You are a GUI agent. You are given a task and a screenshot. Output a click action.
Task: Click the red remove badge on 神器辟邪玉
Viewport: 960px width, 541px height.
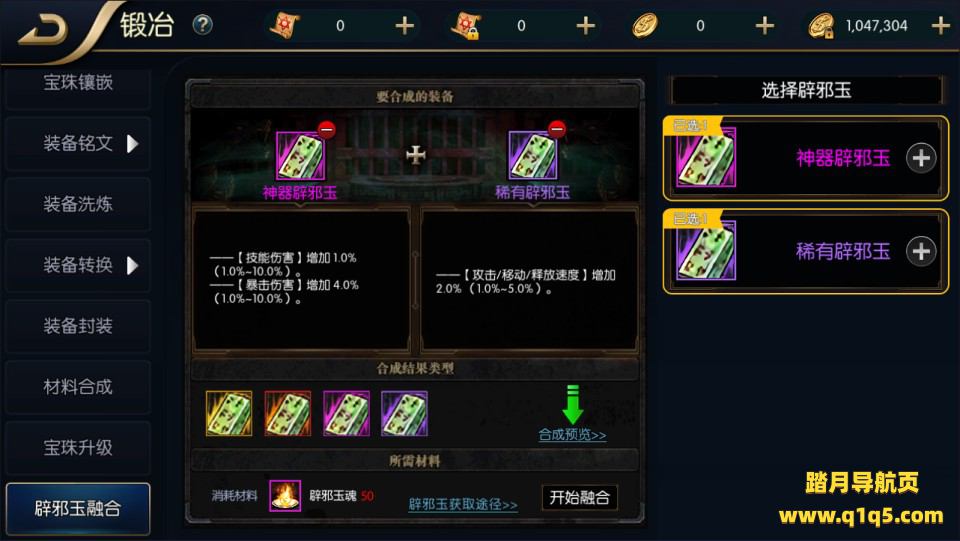tap(326, 130)
